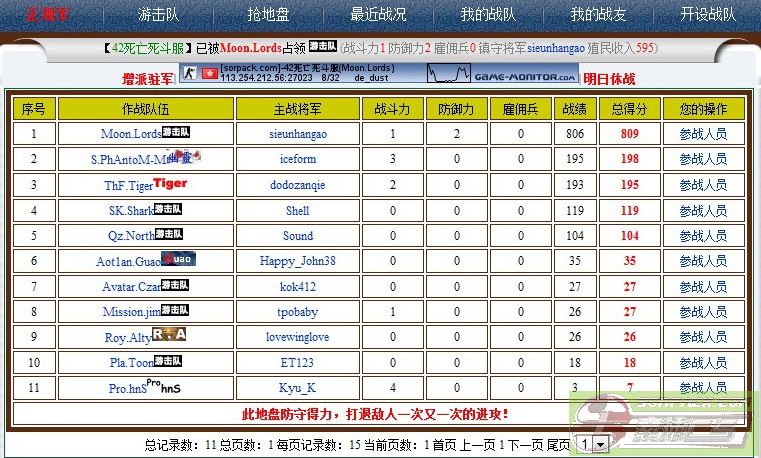Screen dimensions: 761x458
Task: Open 参战人员 for the Moon.Lords row
Action: click(703, 133)
